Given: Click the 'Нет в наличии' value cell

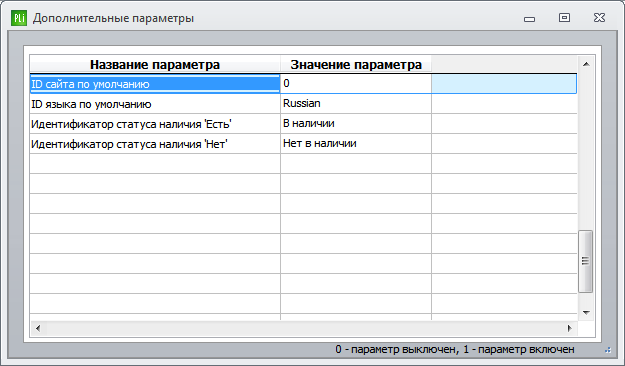Looking at the screenshot, I should [356, 144].
